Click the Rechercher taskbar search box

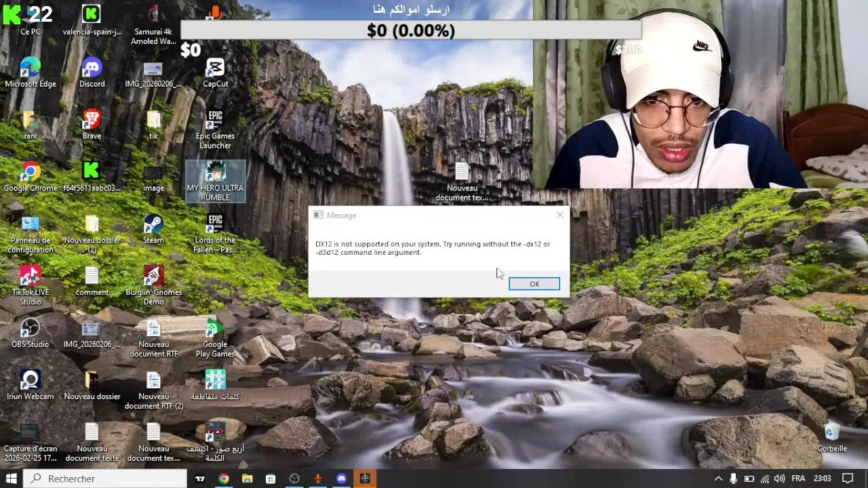(x=105, y=479)
